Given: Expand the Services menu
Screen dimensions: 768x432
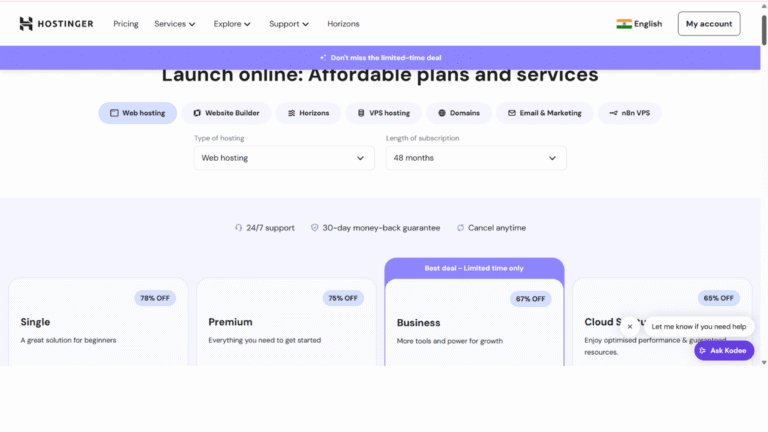Looking at the screenshot, I should (175, 24).
